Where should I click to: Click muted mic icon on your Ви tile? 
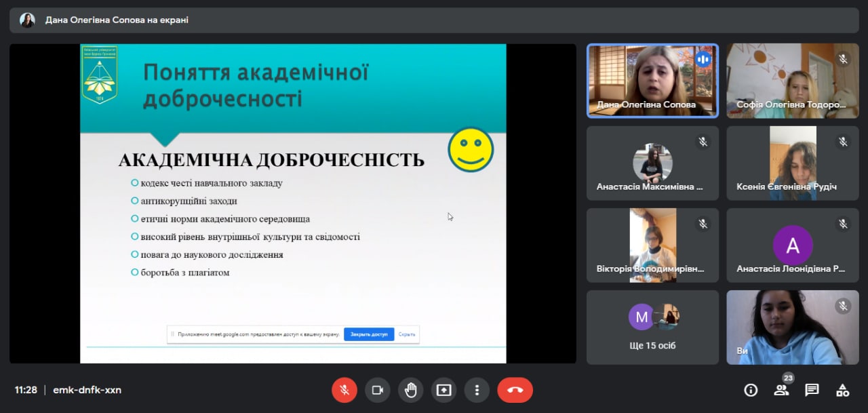coord(843,306)
